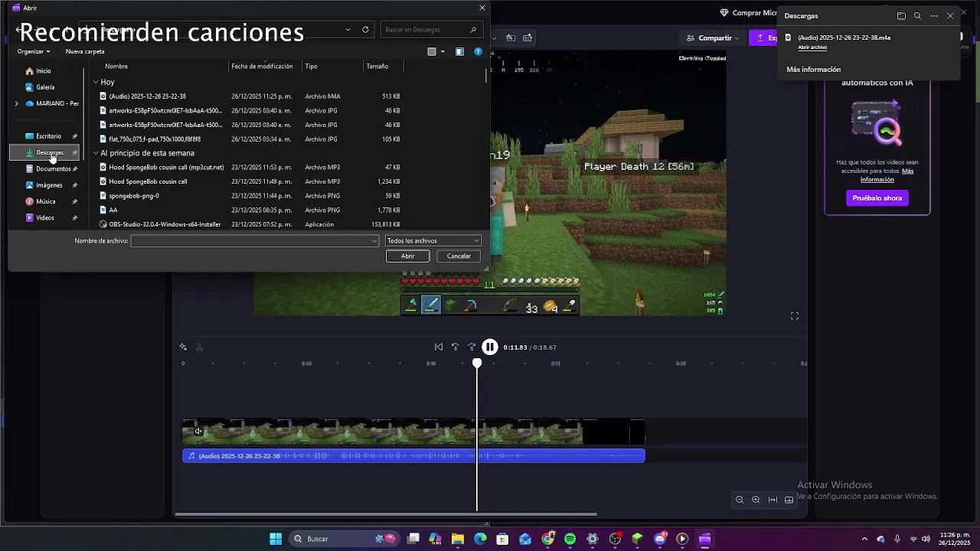The image size is (980, 551).
Task: Unmute the video clip on timeline
Action: pos(198,431)
